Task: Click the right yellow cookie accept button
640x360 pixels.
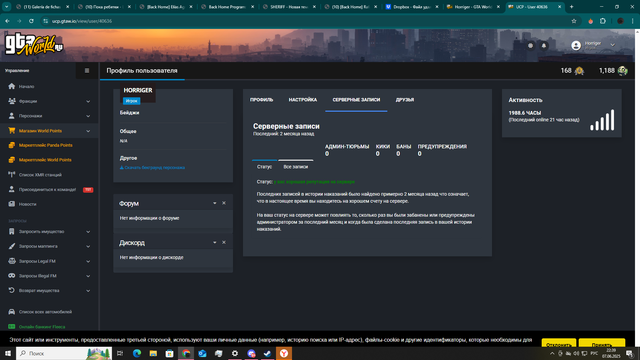Action: pos(602,343)
